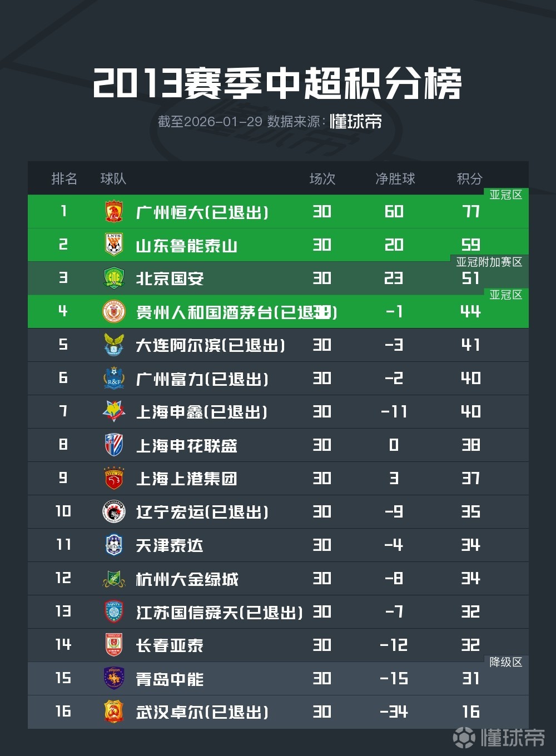556x756 pixels.
Task: Click the 懂球帝 source logo under title
Action: (356, 121)
